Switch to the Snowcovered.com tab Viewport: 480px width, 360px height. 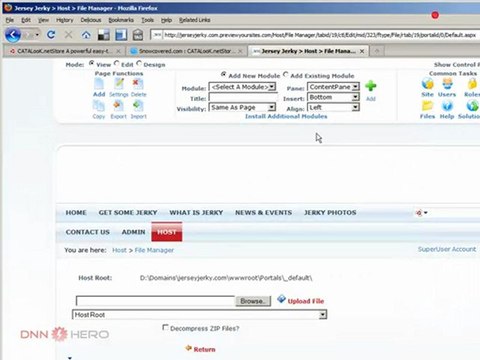187,51
